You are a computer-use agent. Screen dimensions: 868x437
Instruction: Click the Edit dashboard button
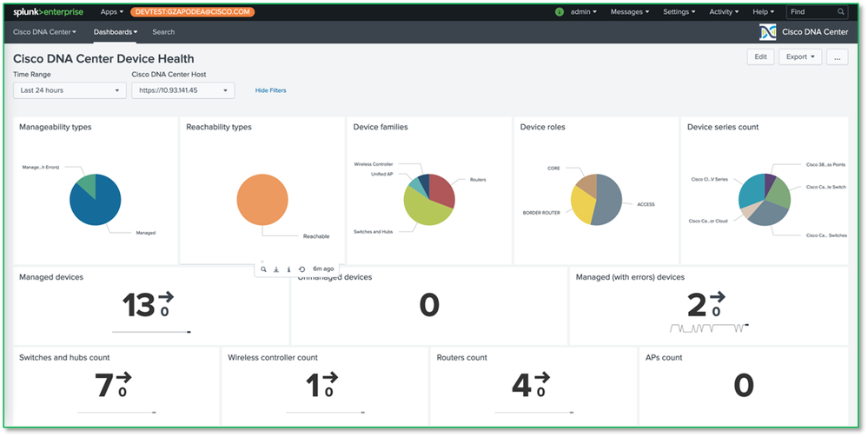click(760, 56)
